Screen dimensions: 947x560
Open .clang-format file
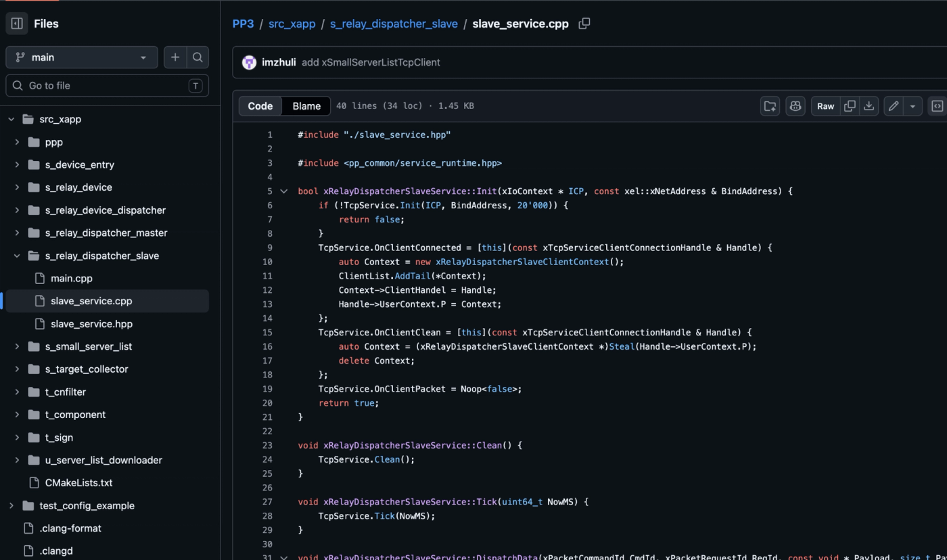click(70, 528)
